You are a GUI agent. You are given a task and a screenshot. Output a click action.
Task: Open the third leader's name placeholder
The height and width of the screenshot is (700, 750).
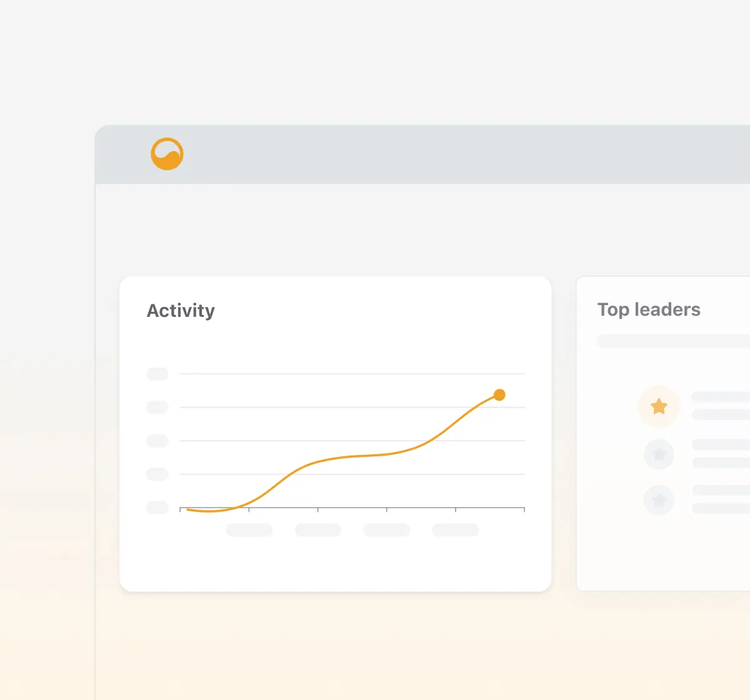(x=721, y=490)
